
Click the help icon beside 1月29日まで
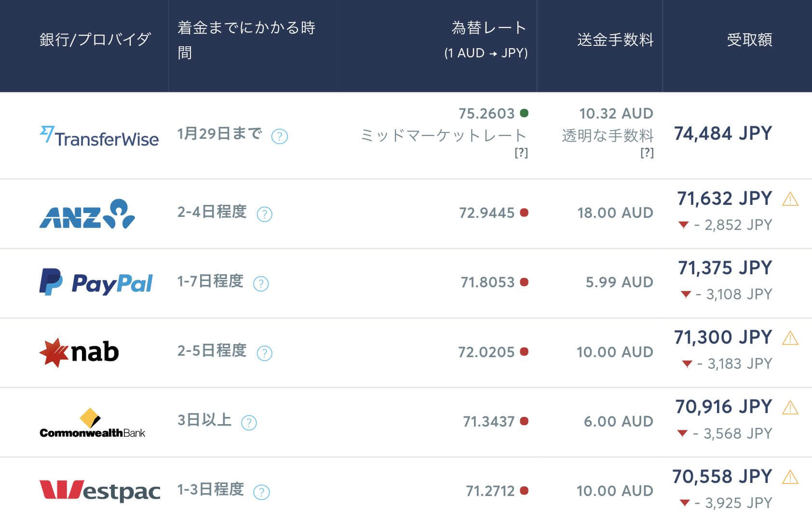coord(280,136)
